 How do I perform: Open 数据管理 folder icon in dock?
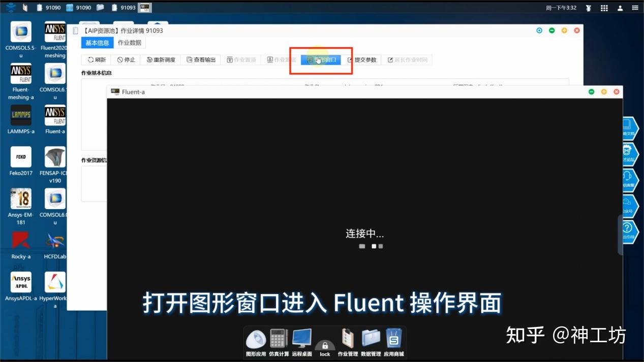(x=371, y=343)
